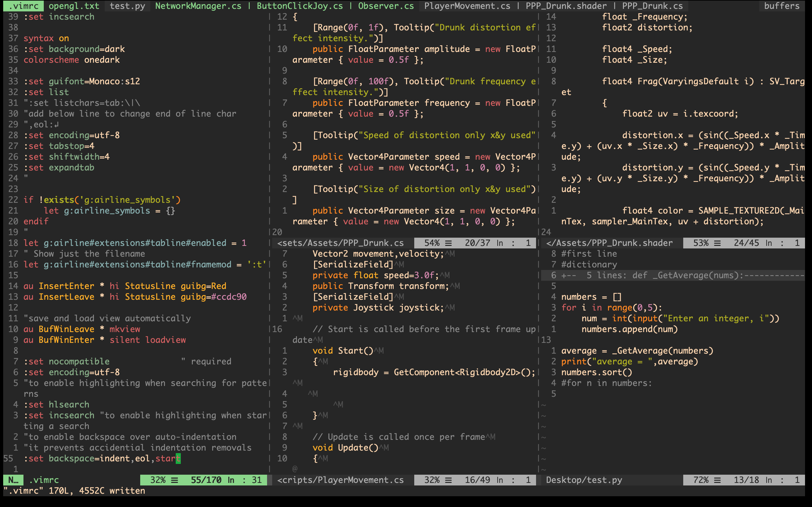This screenshot has width=812, height=507.
Task: Click truncated path <sets/Assets/PPP_Drunk.cs
Action: (340, 243)
